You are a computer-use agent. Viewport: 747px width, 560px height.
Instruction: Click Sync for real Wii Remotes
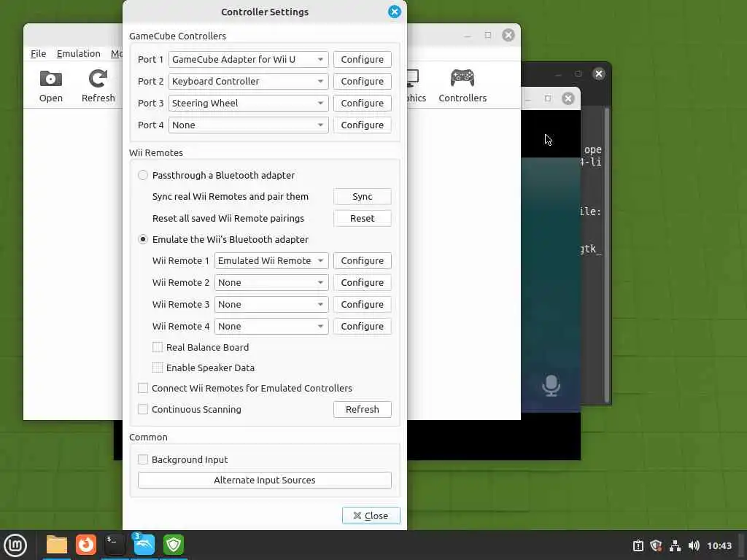362,197
